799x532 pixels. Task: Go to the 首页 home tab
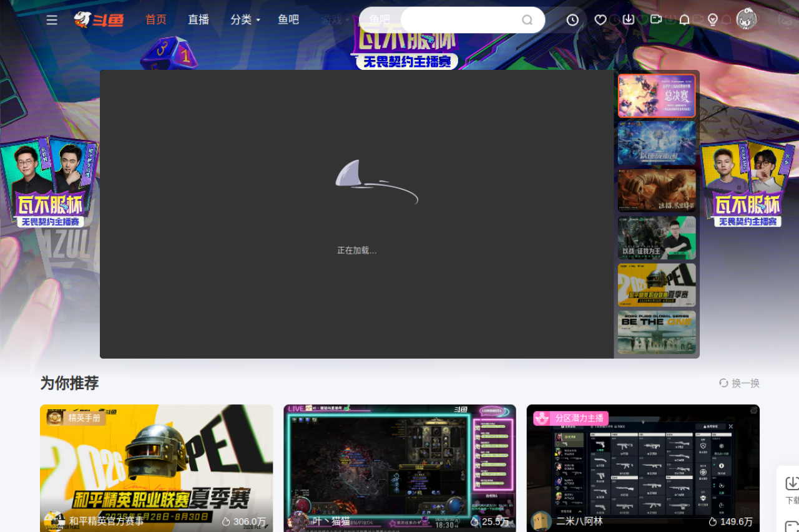[x=156, y=20]
